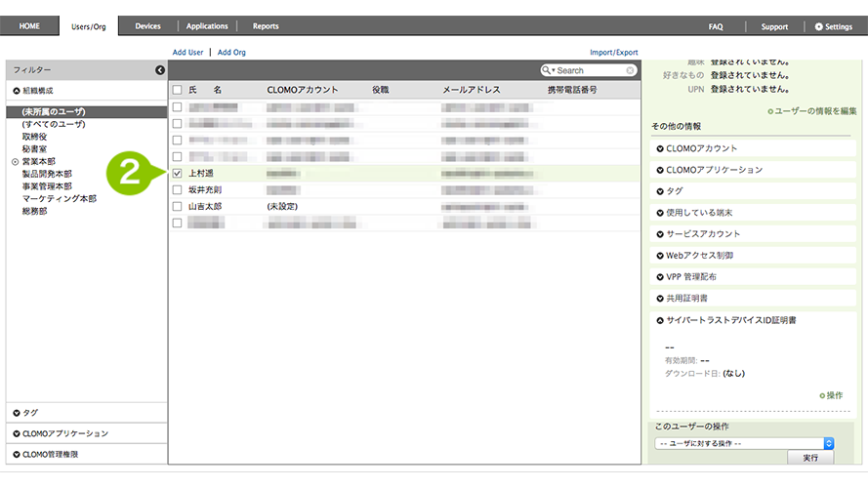The image size is (868, 488).
Task: Click (未設定) account cell for 山吉太郎
Action: pos(282,206)
